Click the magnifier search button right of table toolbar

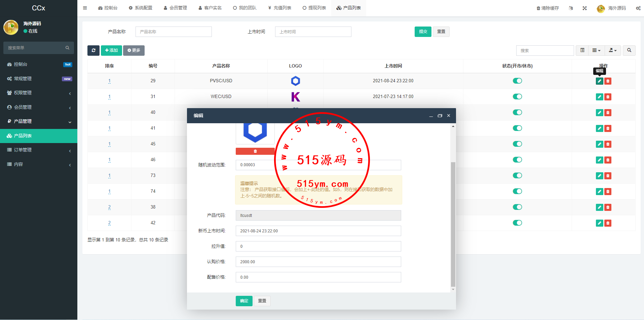pos(629,50)
